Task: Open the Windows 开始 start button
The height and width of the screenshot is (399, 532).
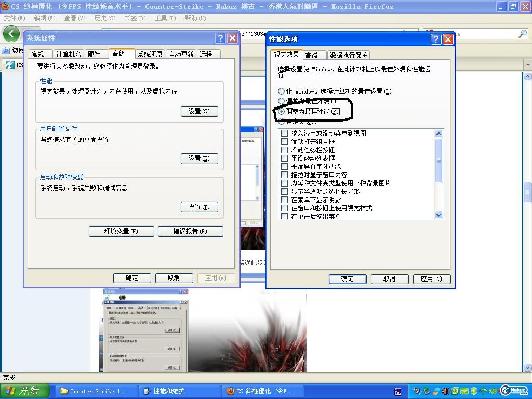Action: [25, 391]
